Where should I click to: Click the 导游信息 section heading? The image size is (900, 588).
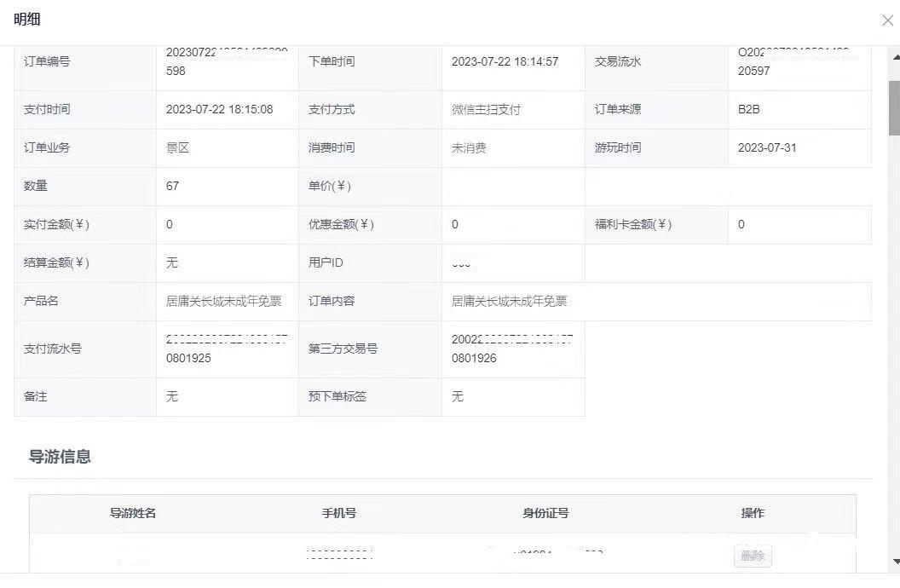[x=60, y=457]
